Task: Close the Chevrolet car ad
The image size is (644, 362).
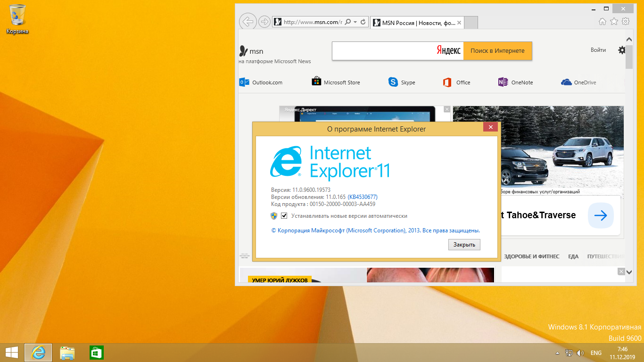Action: 620,109
